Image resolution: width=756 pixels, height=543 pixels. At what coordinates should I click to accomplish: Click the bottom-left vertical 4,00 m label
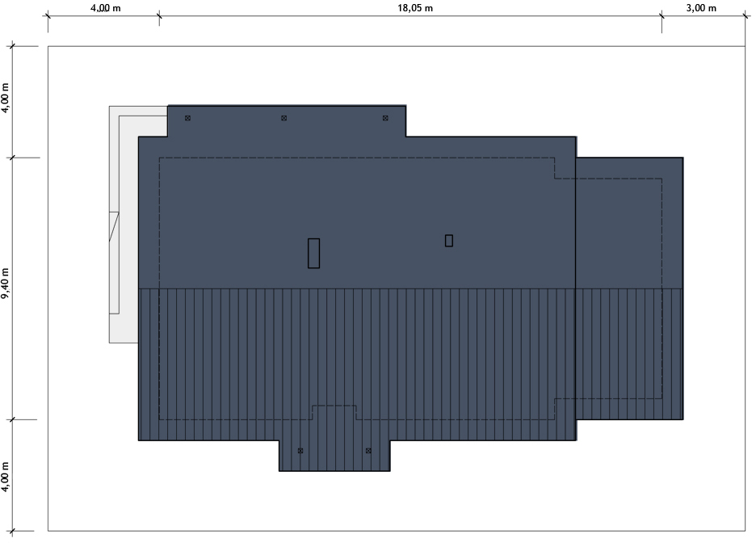(7, 477)
